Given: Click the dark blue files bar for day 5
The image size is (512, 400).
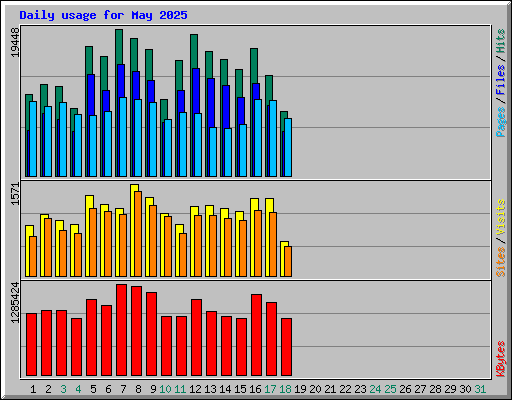Looking at the screenshot, I should coord(91,95).
